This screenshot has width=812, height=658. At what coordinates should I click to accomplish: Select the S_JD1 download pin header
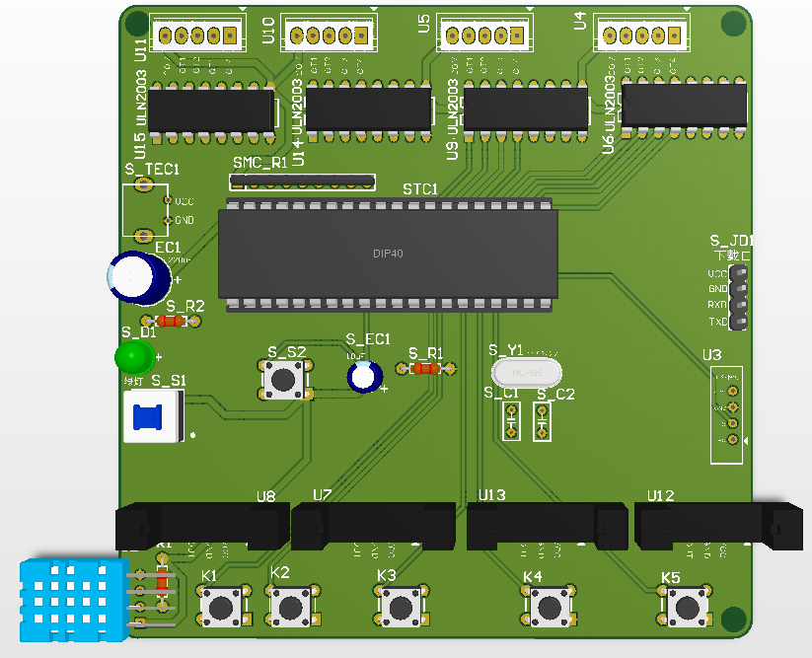[738, 297]
